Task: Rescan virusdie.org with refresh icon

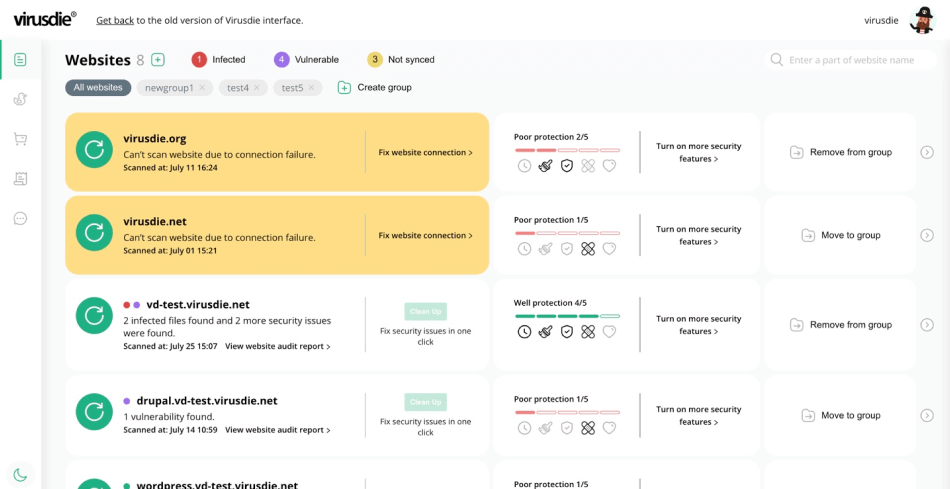Action: (94, 150)
